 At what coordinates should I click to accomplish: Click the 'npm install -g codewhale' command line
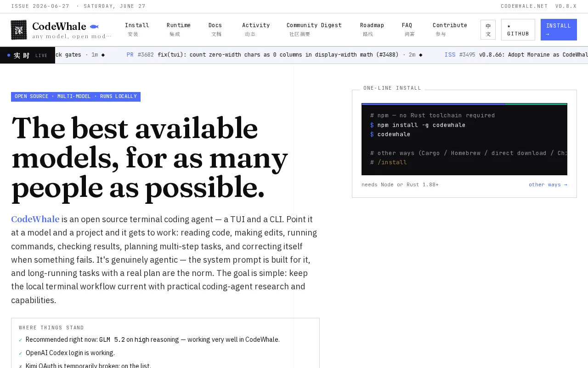[421, 125]
